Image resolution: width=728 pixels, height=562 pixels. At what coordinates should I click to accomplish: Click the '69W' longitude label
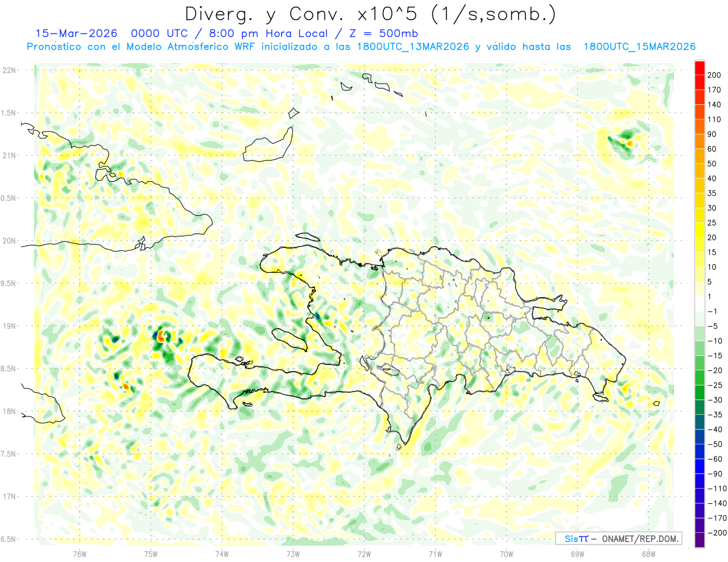point(578,554)
